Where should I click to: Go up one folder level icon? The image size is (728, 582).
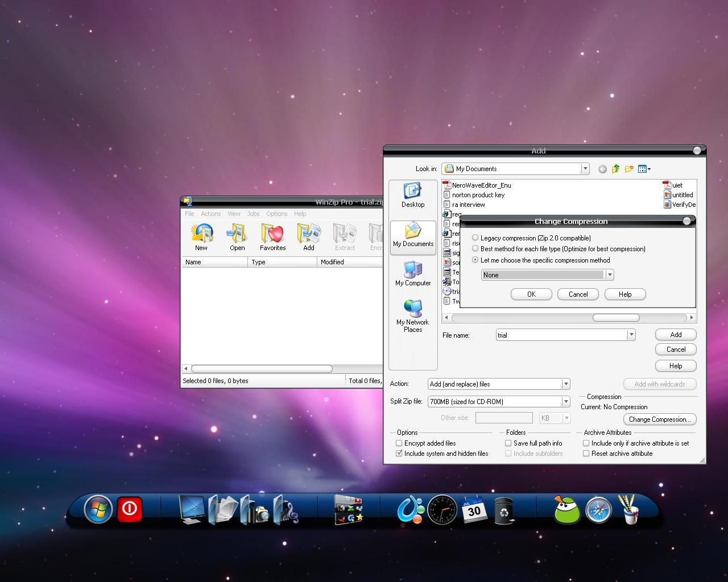click(x=616, y=169)
